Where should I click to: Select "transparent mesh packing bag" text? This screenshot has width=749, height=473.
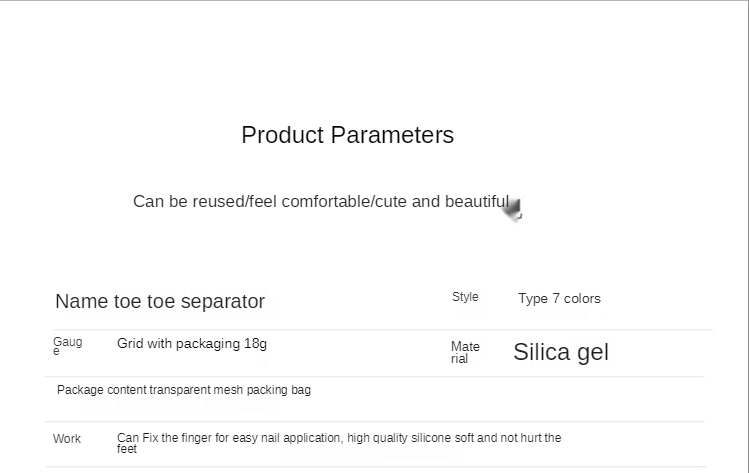(230, 390)
